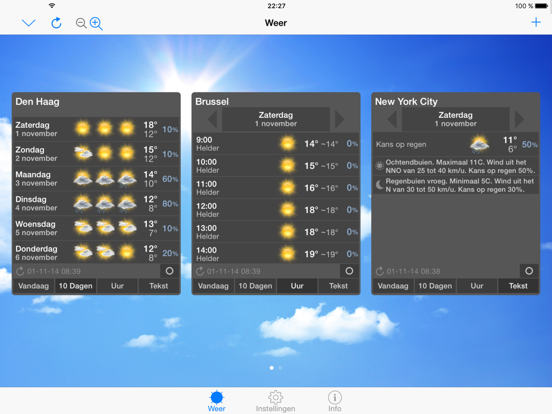Tap the circle button in New York City widget
The height and width of the screenshot is (414, 552).
tap(529, 271)
